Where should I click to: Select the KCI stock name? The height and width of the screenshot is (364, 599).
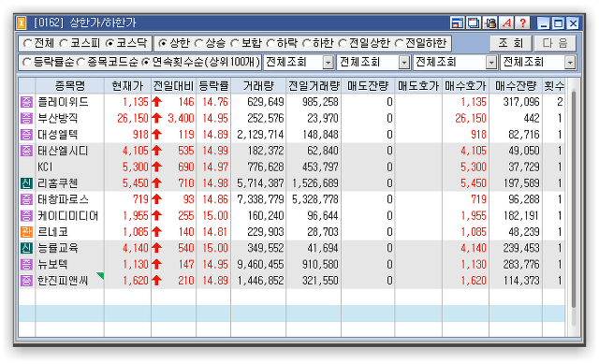[x=45, y=167]
